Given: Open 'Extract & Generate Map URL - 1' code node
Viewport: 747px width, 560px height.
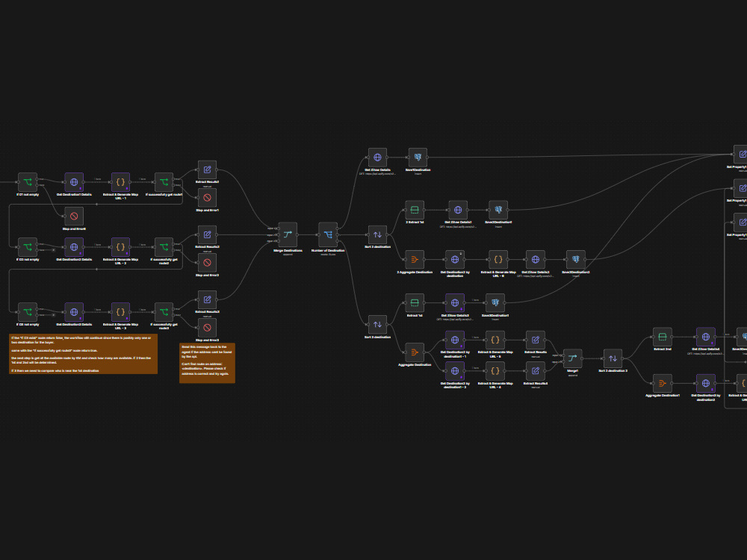Looking at the screenshot, I should [x=120, y=182].
